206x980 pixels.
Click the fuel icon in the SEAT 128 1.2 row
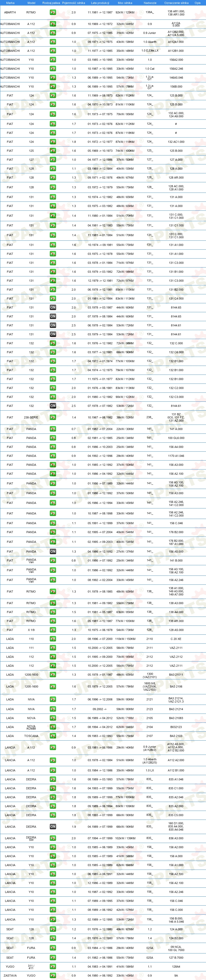52,929
